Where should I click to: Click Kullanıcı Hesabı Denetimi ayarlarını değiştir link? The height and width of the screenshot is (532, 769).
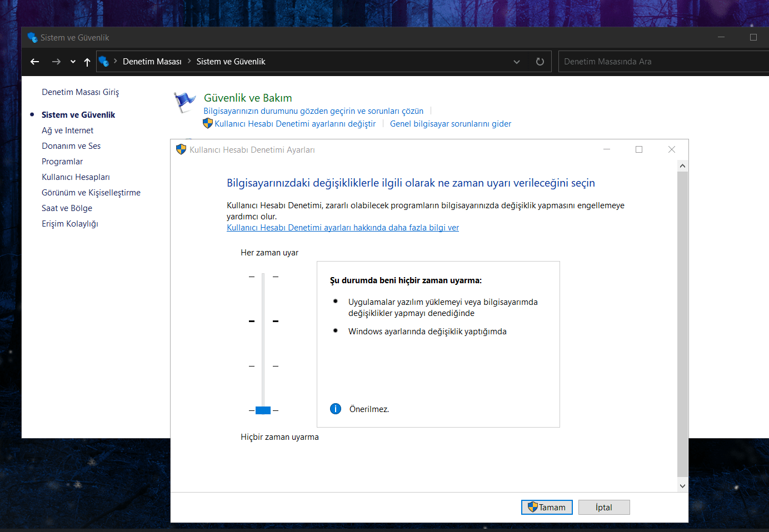295,124
